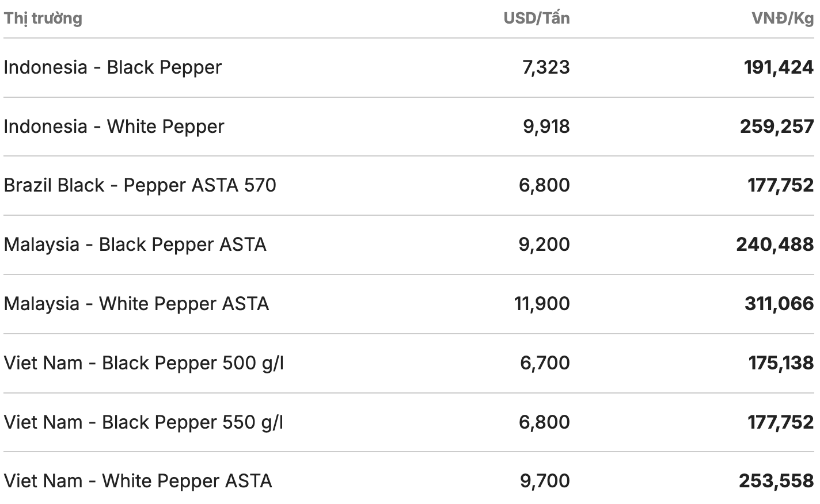Select Viet Nam - Black Pepper 500 g/l
Image resolution: width=820 pixels, height=504 pixels.
[x=144, y=363]
